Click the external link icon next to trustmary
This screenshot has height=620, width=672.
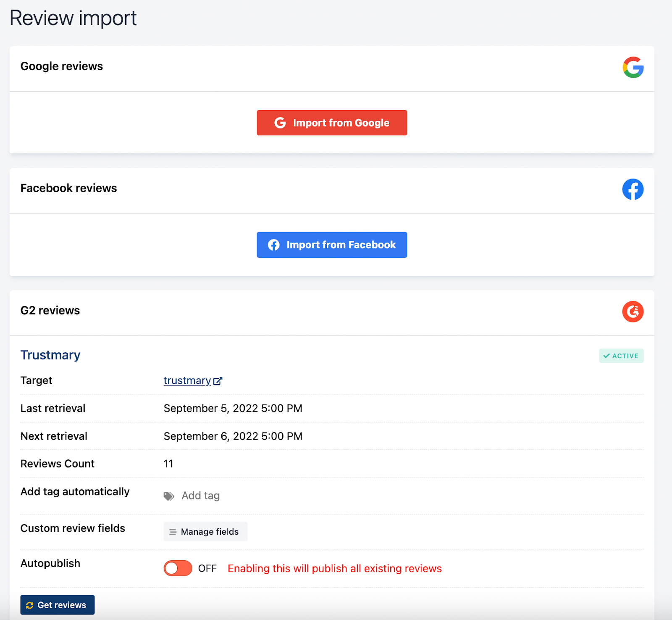click(x=218, y=381)
